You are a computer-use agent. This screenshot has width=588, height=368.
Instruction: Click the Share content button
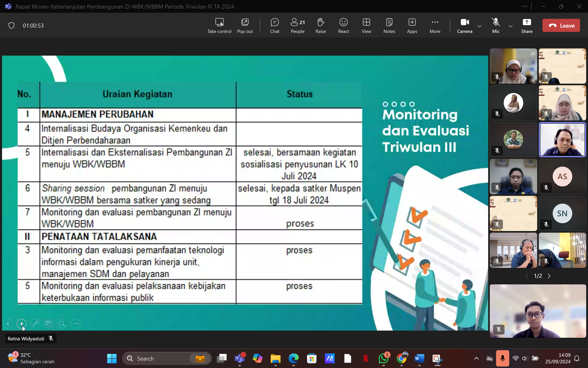coord(527,26)
